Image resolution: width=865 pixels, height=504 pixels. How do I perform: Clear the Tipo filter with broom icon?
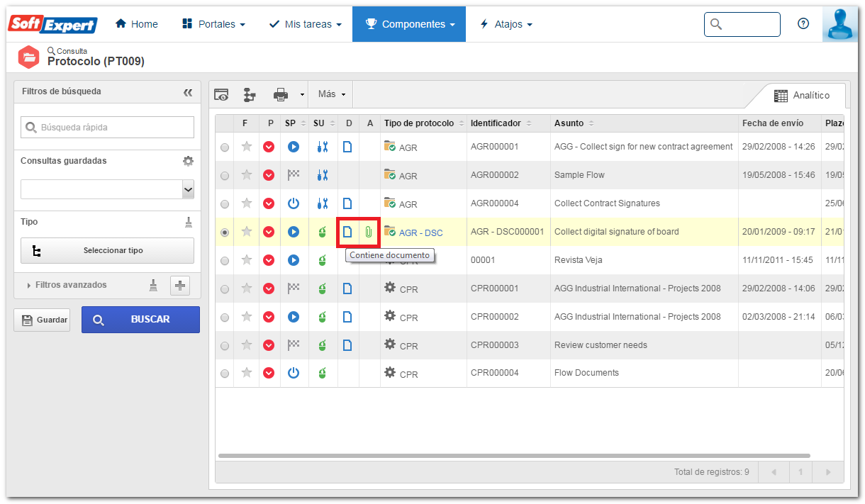[x=189, y=222]
